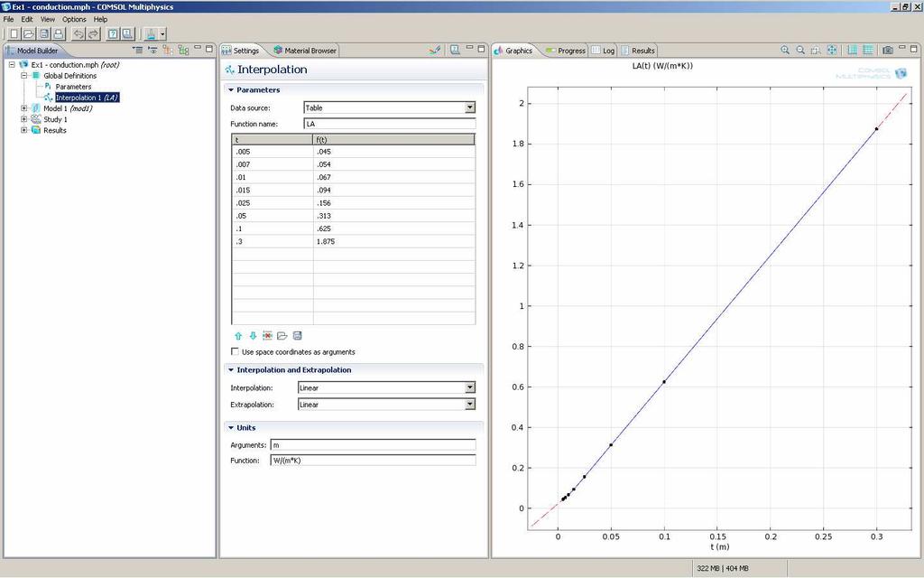Expand the Results tree node
This screenshot has width=924, height=578.
[24, 130]
